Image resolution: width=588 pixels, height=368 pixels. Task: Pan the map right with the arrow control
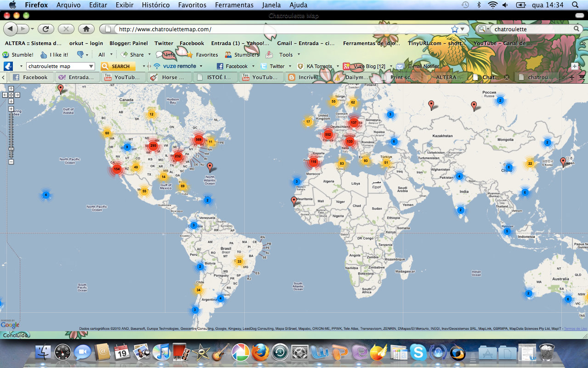coord(17,95)
